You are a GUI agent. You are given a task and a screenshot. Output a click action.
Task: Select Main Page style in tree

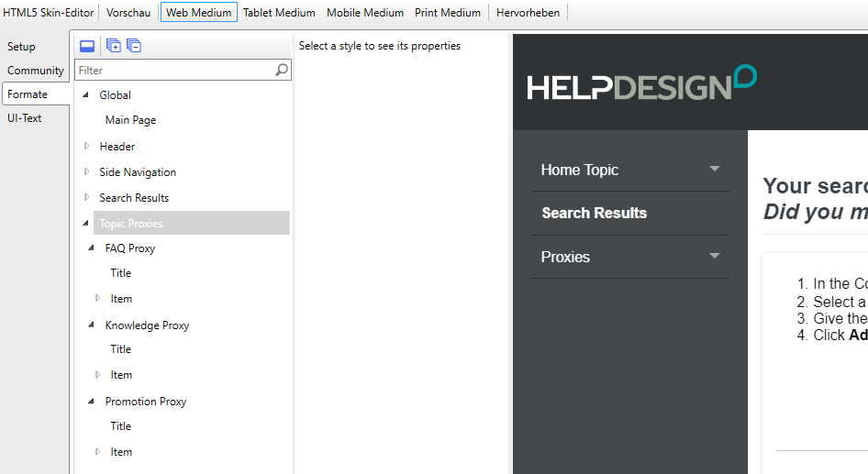coord(130,120)
